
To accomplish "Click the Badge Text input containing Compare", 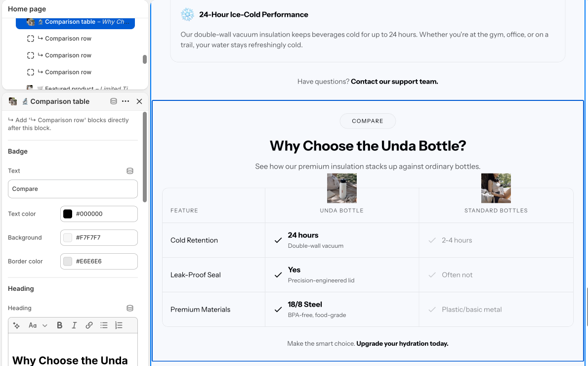I will click(x=73, y=189).
